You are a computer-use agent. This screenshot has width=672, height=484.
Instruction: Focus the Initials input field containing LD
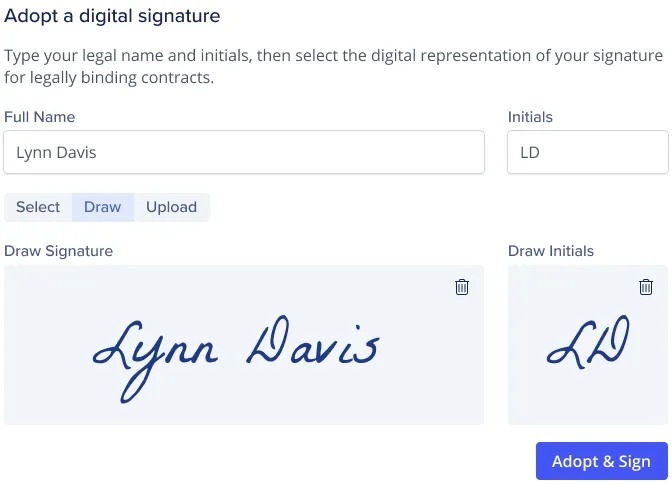[x=588, y=152]
